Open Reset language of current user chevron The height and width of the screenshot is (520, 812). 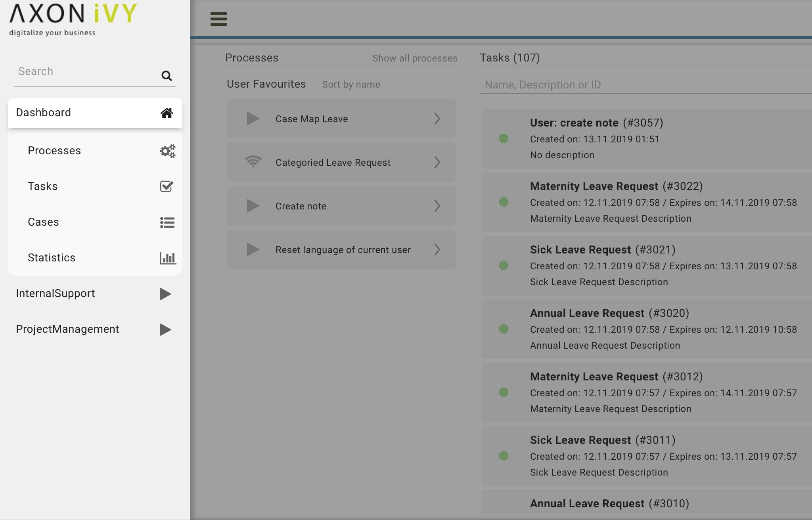437,249
